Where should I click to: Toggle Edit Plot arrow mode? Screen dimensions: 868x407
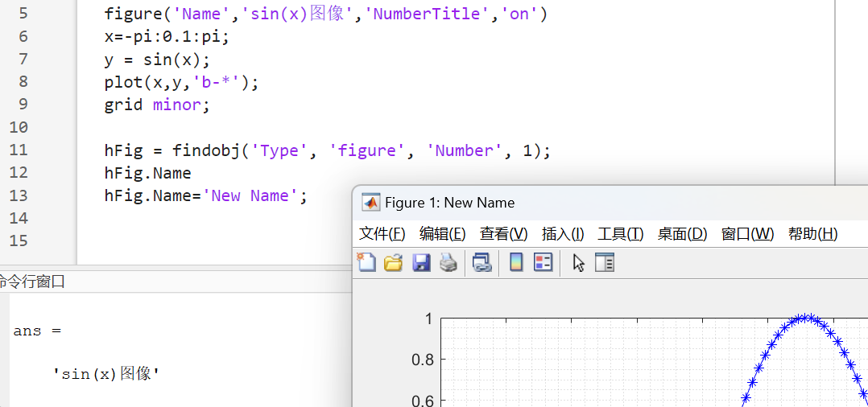(x=578, y=262)
